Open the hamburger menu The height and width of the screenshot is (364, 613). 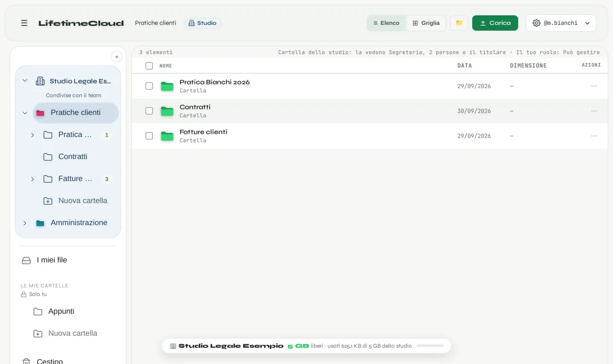24,23
